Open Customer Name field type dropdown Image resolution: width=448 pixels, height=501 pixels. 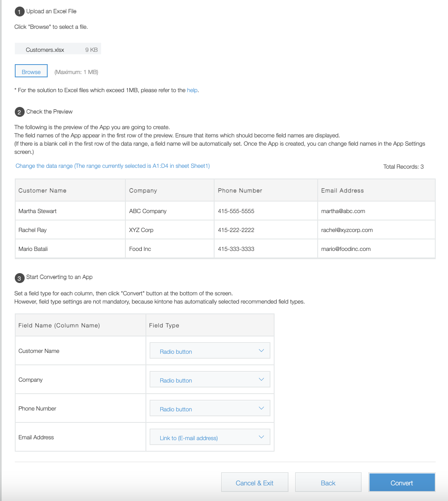(210, 351)
